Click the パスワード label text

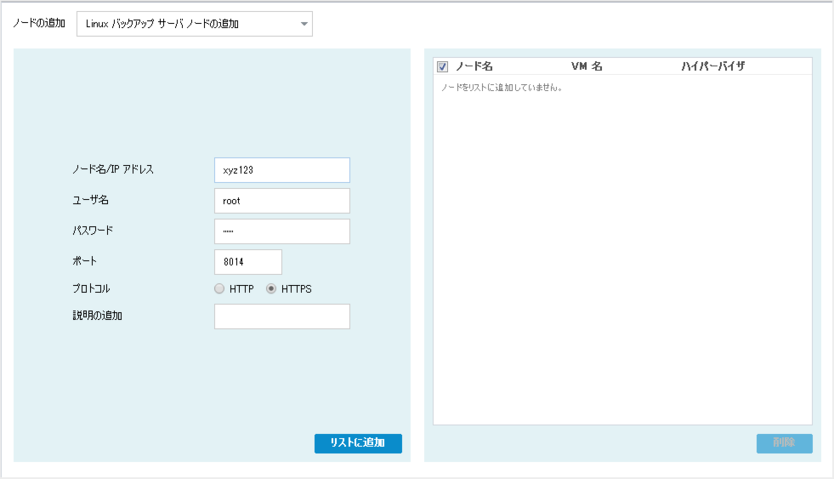[93, 230]
